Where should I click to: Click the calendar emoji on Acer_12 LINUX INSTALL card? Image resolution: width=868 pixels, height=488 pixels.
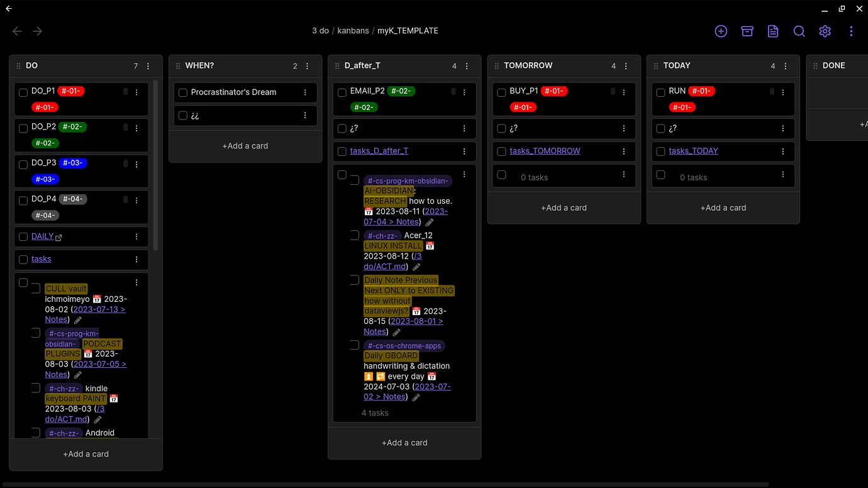(430, 245)
